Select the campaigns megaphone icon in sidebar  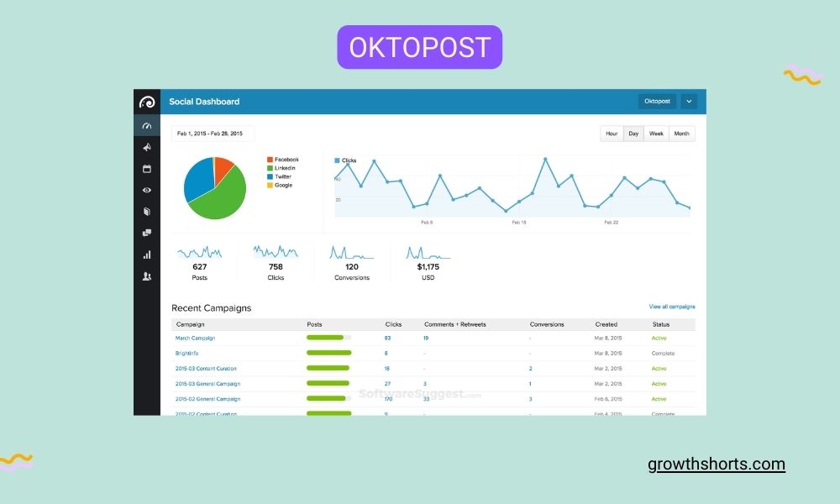pos(147,146)
